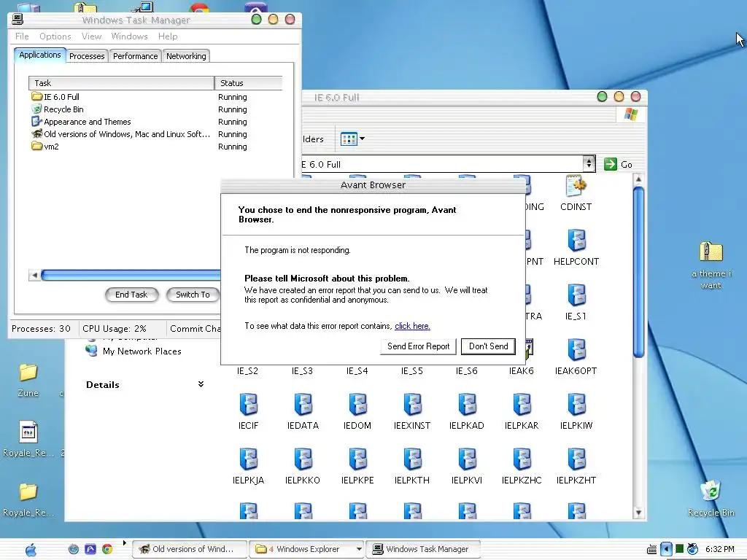747x560 pixels.
Task: Open the Help menu in Task Manager
Action: pyautogui.click(x=168, y=36)
